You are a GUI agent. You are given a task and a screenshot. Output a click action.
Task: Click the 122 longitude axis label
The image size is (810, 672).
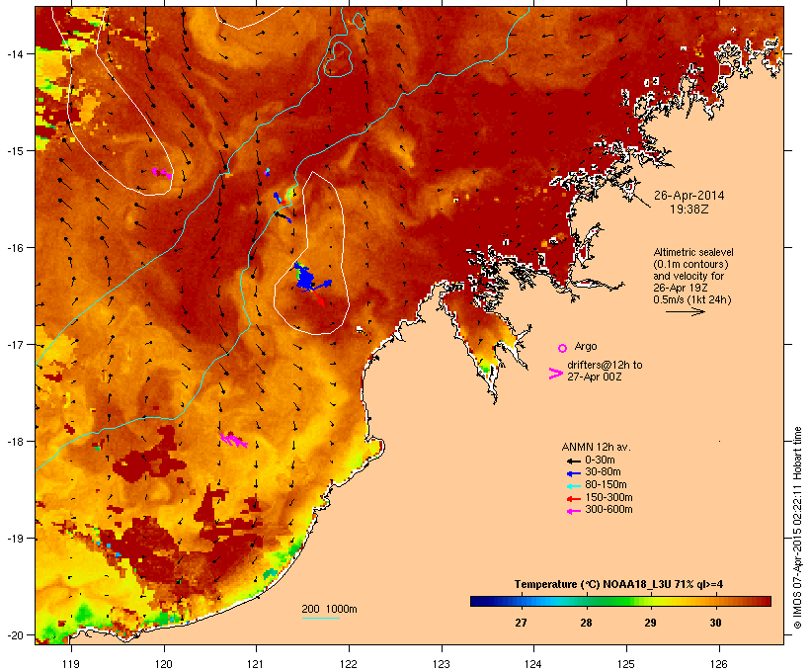click(x=349, y=664)
